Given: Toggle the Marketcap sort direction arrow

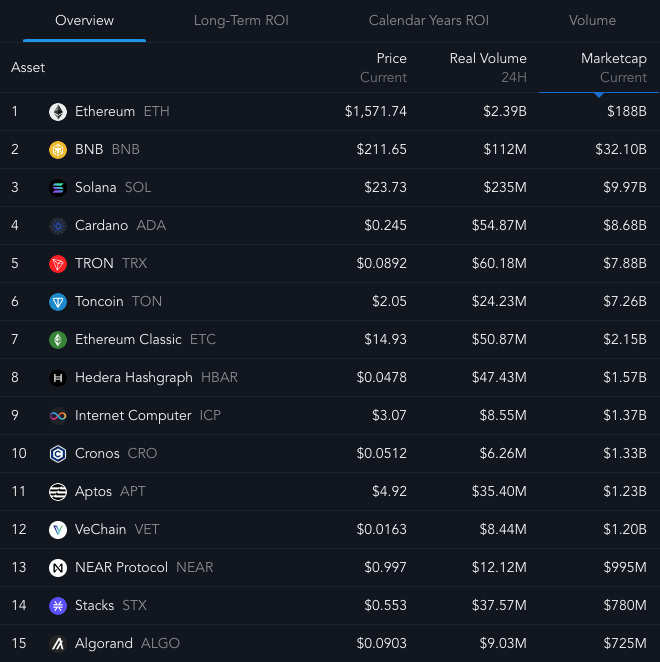Looking at the screenshot, I should click(599, 95).
